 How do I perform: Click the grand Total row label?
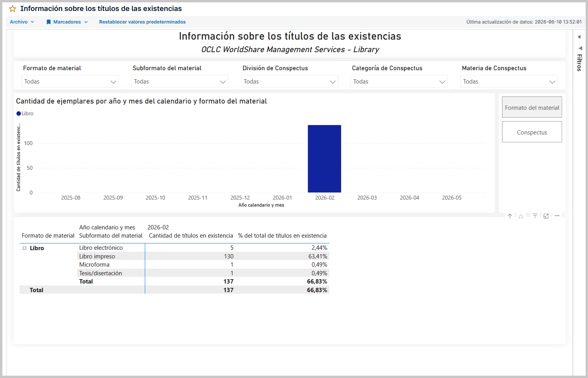pyautogui.click(x=37, y=290)
